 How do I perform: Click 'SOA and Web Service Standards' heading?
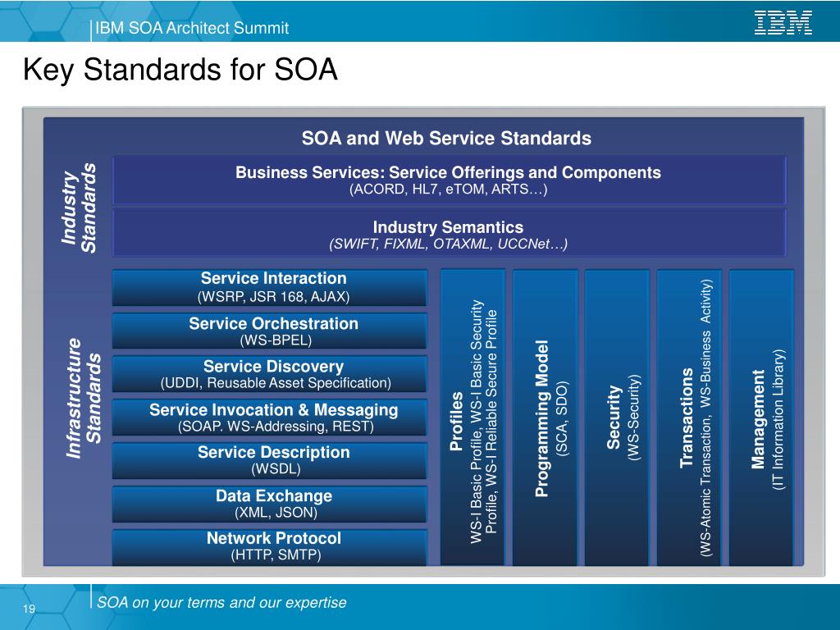(x=446, y=138)
